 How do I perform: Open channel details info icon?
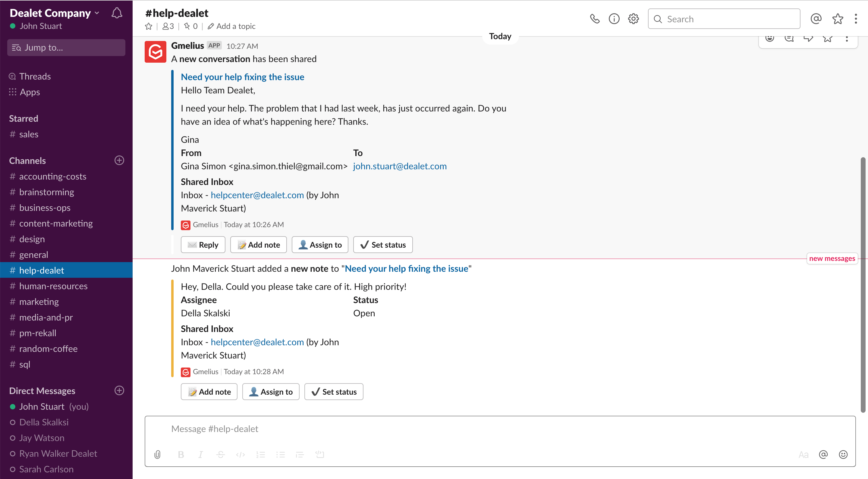pos(614,19)
